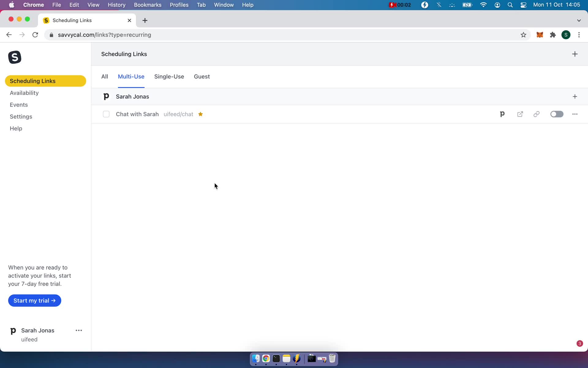Click the three-dot menu icon for Chat with Sarah

[575, 114]
